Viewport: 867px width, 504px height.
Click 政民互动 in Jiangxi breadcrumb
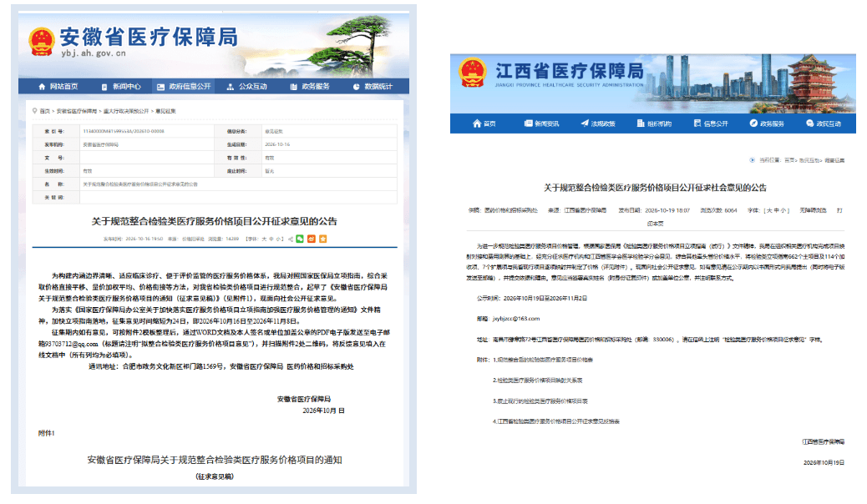click(808, 160)
